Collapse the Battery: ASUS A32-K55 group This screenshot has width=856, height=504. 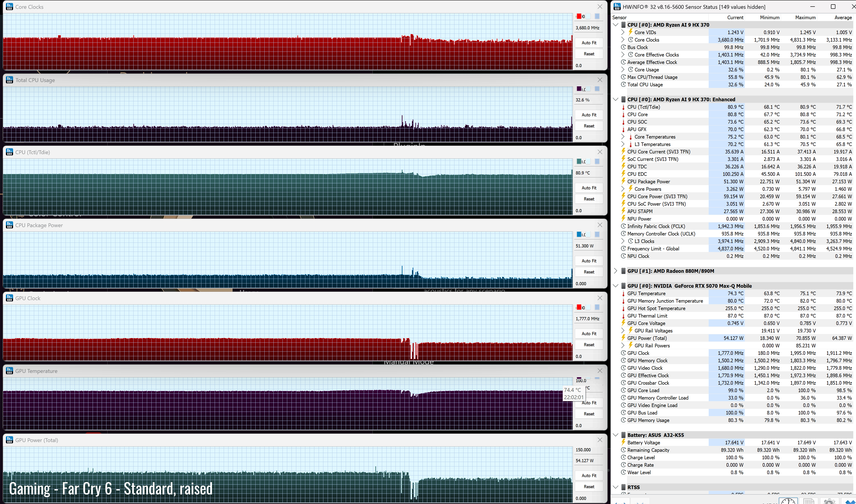616,435
